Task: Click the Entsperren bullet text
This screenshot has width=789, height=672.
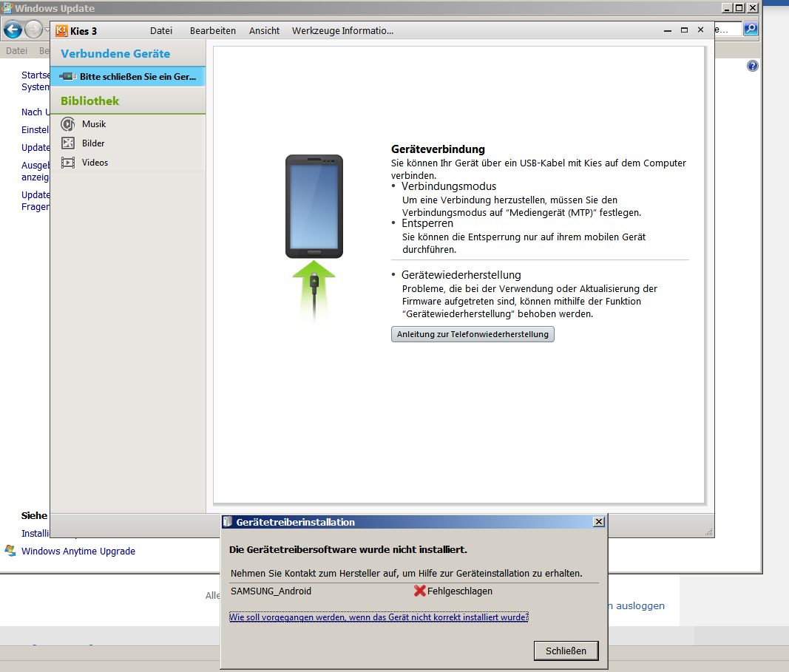Action: pos(427,223)
